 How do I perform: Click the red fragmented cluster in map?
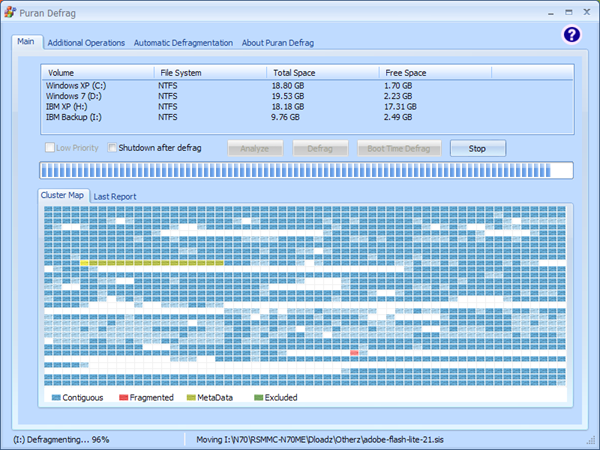coord(355,353)
